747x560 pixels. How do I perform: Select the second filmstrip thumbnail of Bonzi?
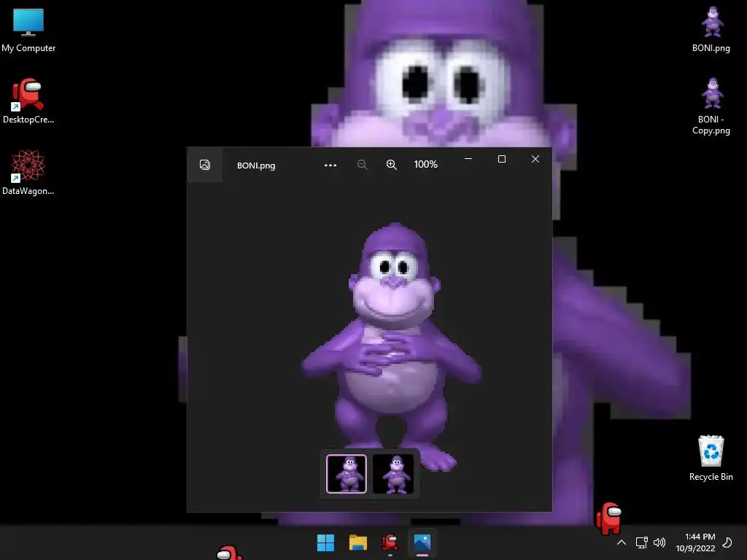[393, 474]
